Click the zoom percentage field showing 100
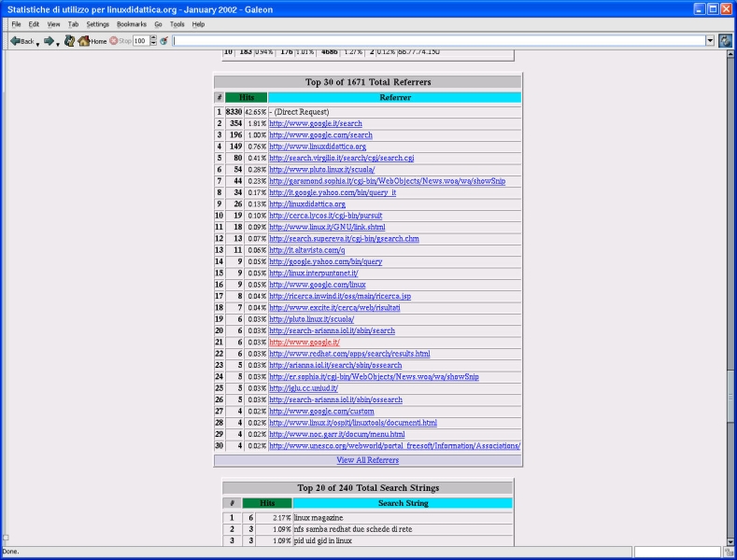Viewport: 737px width, 560px height. 140,41
